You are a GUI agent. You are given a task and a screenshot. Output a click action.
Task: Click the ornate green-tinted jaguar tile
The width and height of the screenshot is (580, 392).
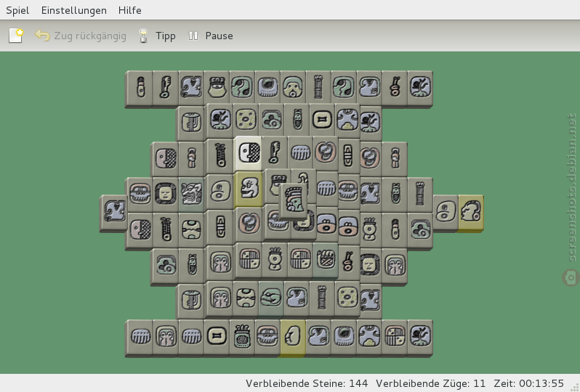click(191, 194)
